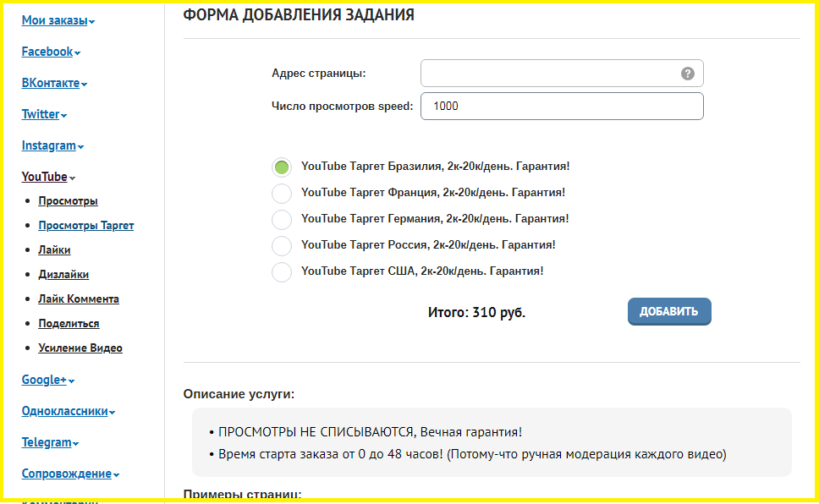This screenshot has width=819, height=504.
Task: Click the Описание услуги heading
Action: point(239,394)
